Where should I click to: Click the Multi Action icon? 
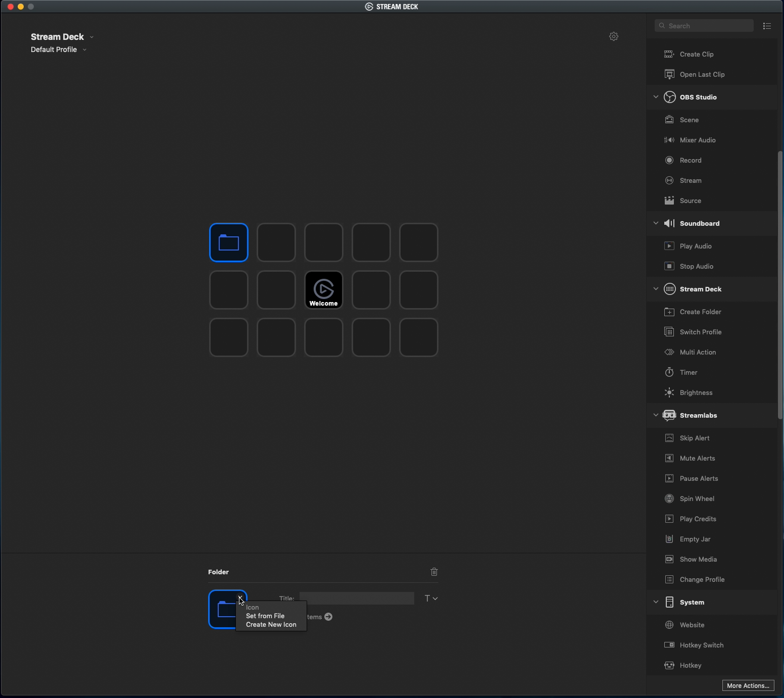pos(669,352)
